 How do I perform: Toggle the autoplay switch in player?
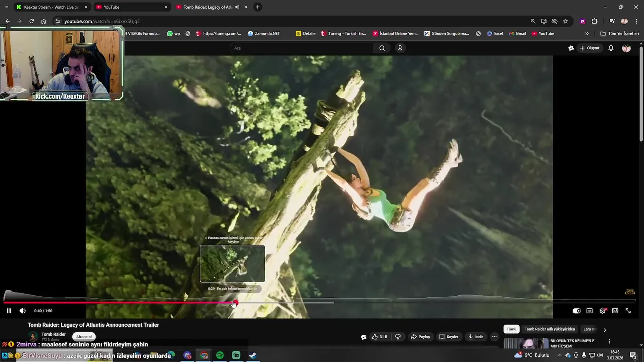coord(577,311)
